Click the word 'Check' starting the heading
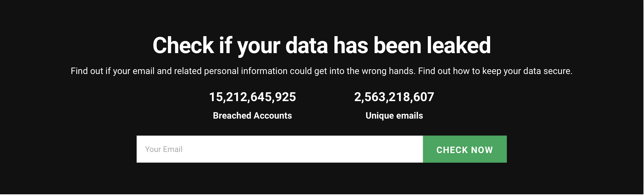 coord(183,45)
